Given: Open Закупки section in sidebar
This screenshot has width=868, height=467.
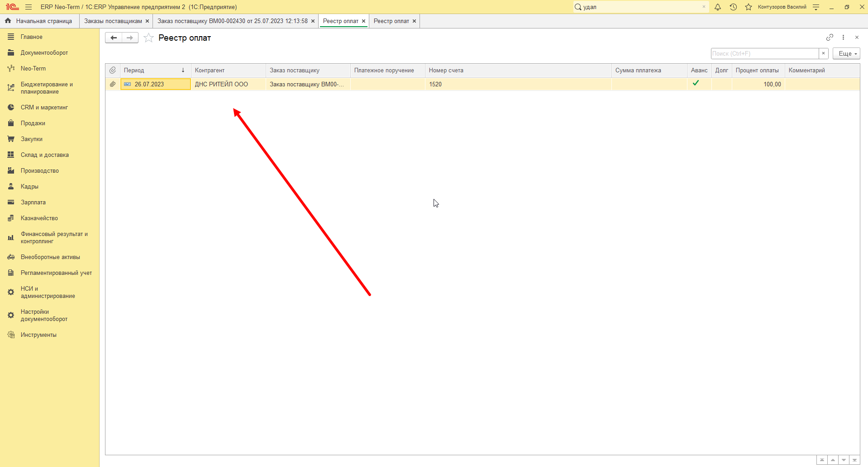Looking at the screenshot, I should [32, 139].
